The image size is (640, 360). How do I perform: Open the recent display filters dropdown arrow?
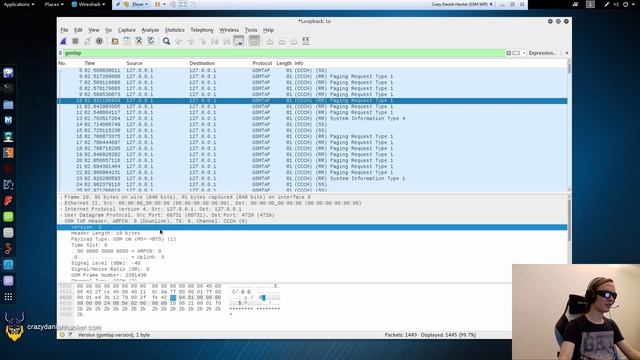(524, 53)
